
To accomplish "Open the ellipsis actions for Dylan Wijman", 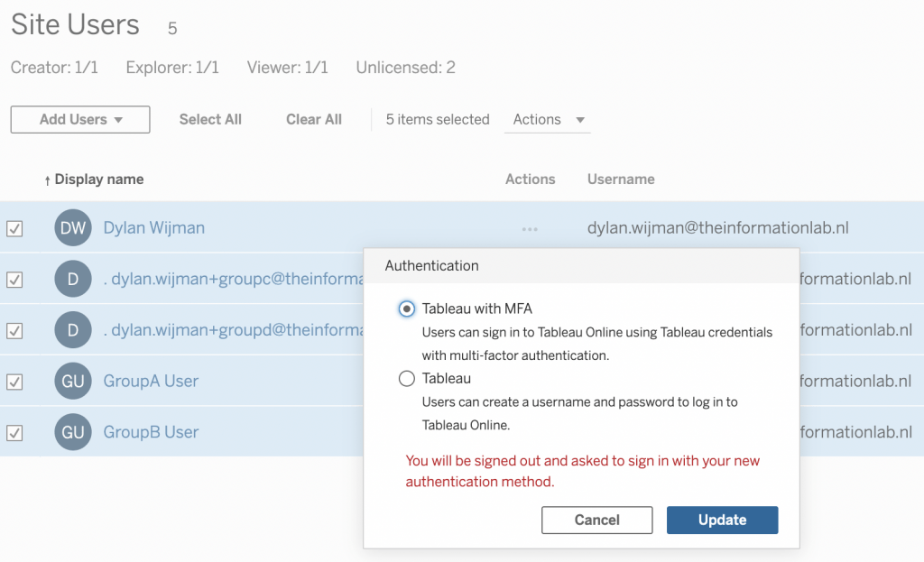I will pyautogui.click(x=530, y=229).
